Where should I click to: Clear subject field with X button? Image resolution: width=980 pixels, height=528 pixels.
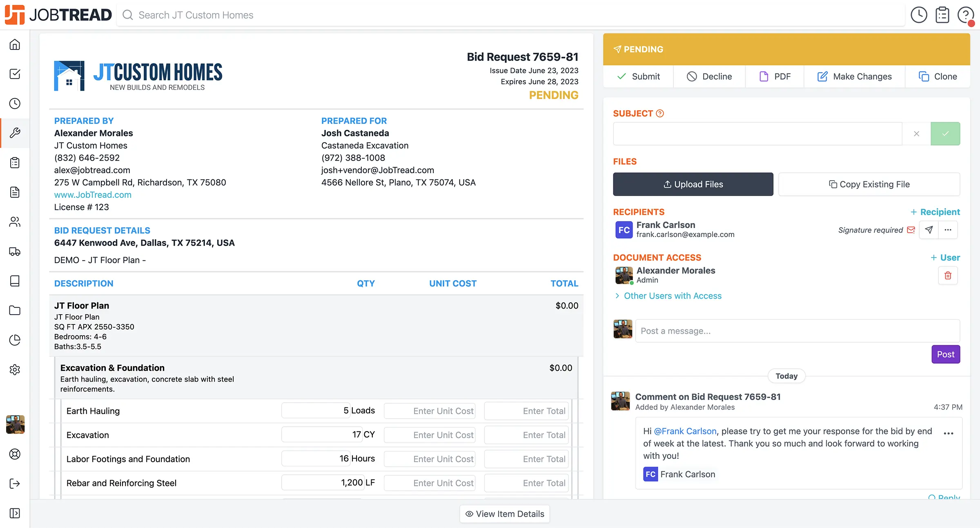pyautogui.click(x=916, y=134)
